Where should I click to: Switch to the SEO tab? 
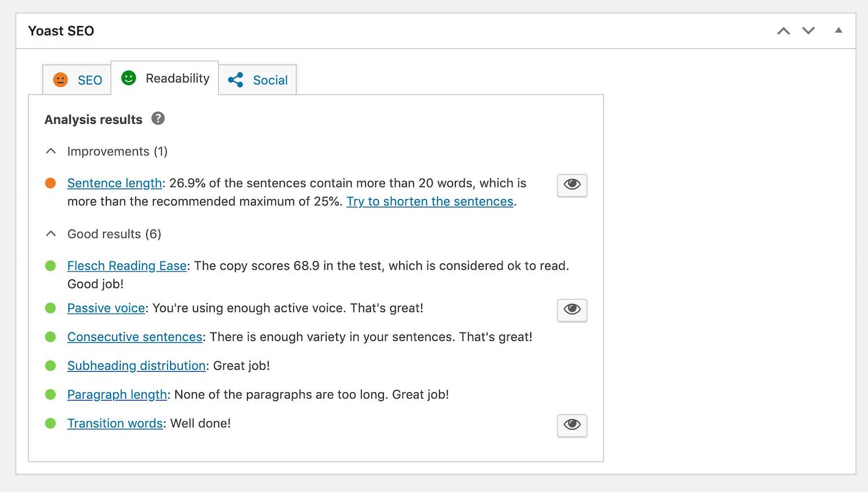pos(90,80)
